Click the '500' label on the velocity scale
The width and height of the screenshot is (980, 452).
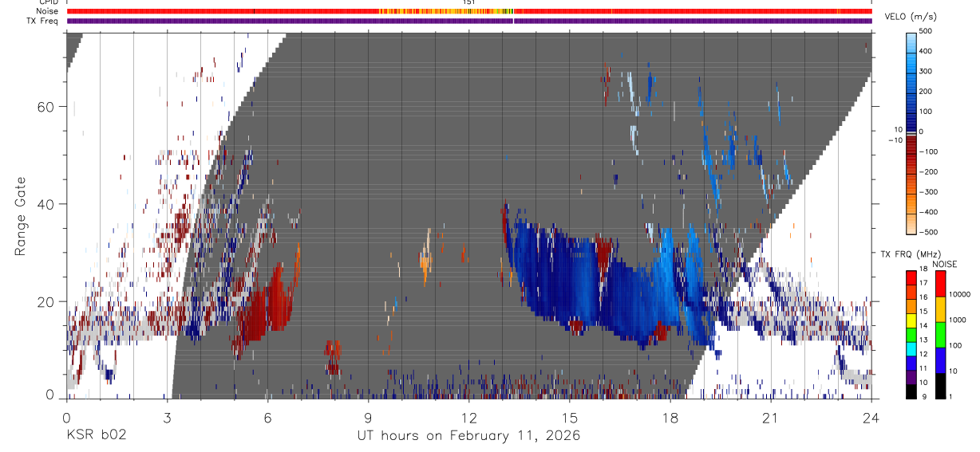pyautogui.click(x=926, y=32)
